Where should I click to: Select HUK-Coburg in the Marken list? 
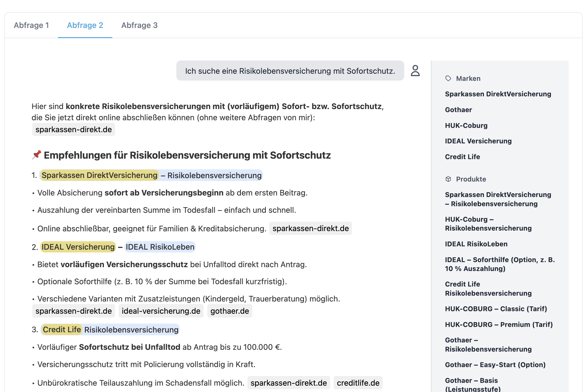tap(466, 125)
